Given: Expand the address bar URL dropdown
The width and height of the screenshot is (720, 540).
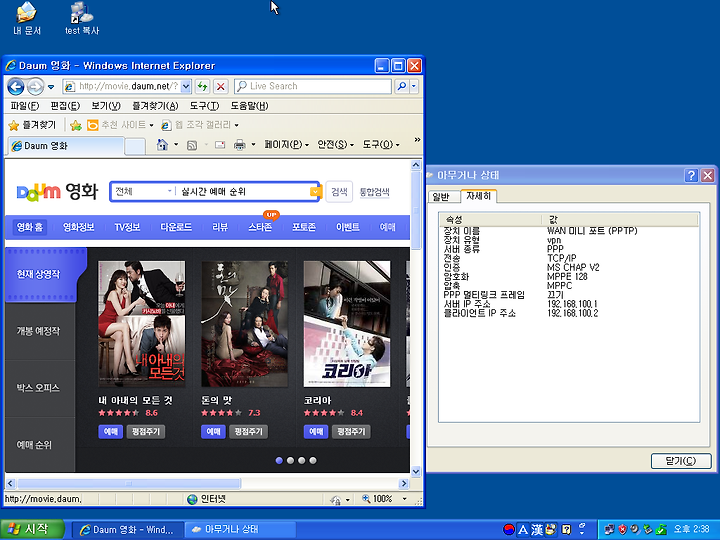Looking at the screenshot, I should point(186,86).
